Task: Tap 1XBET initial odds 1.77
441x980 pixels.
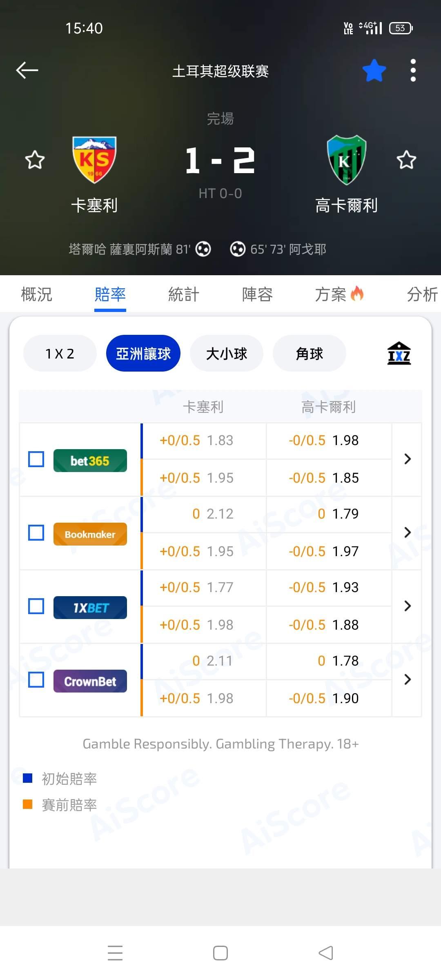Action: (x=220, y=587)
